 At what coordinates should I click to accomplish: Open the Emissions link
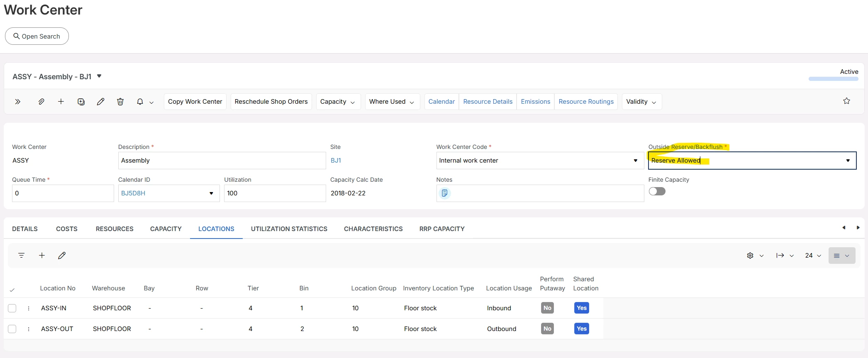(x=536, y=102)
